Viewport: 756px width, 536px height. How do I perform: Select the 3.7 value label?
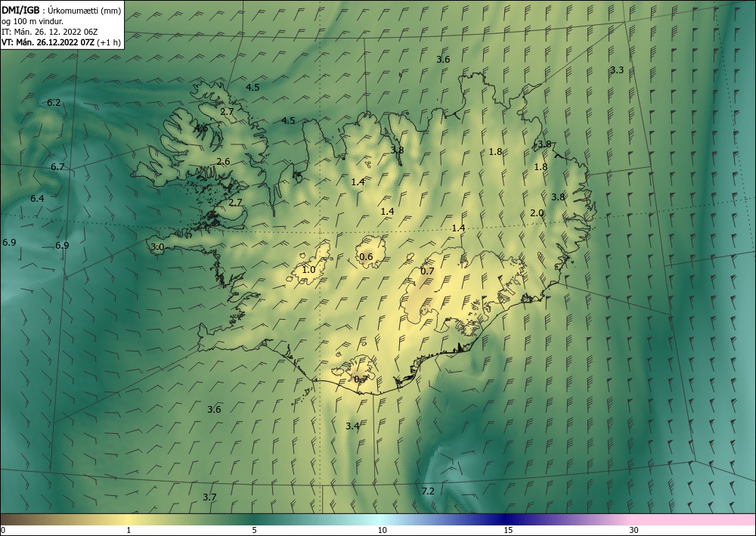pyautogui.click(x=209, y=497)
